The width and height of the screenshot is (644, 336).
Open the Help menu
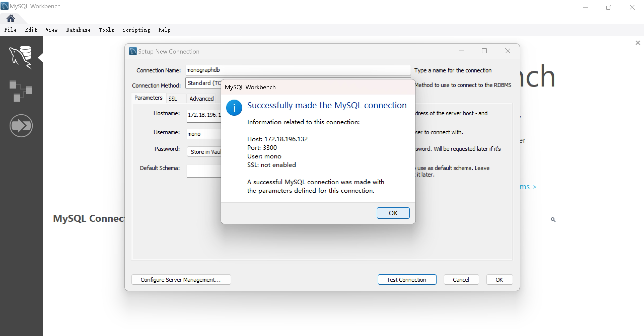click(x=164, y=30)
